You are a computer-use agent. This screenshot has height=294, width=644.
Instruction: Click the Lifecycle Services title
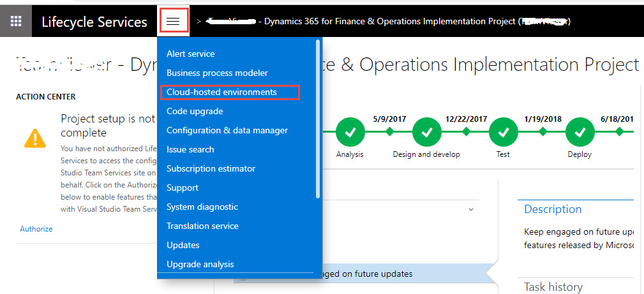(94, 22)
